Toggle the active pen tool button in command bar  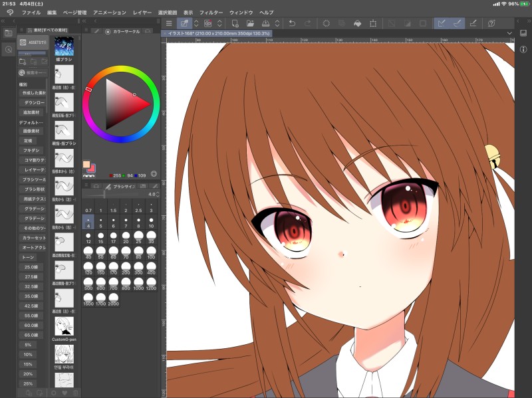[x=184, y=23]
